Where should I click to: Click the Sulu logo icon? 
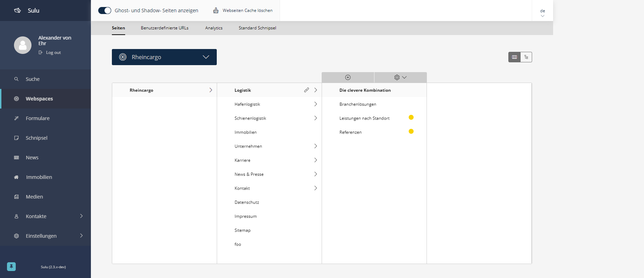(x=17, y=11)
